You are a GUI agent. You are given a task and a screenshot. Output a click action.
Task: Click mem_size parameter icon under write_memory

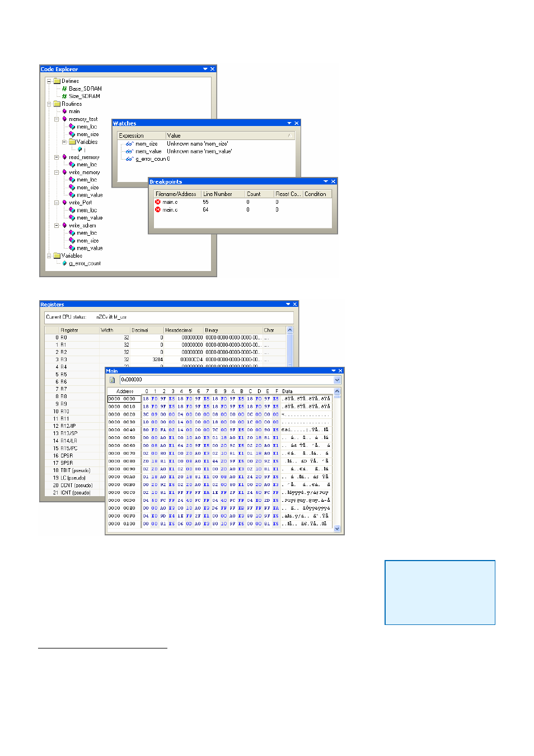tap(72, 188)
